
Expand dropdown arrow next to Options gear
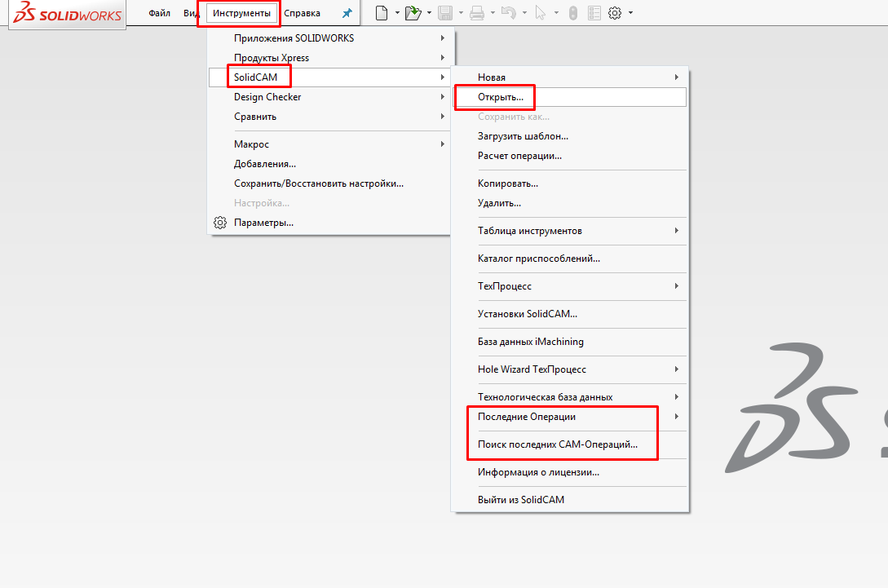pos(630,12)
